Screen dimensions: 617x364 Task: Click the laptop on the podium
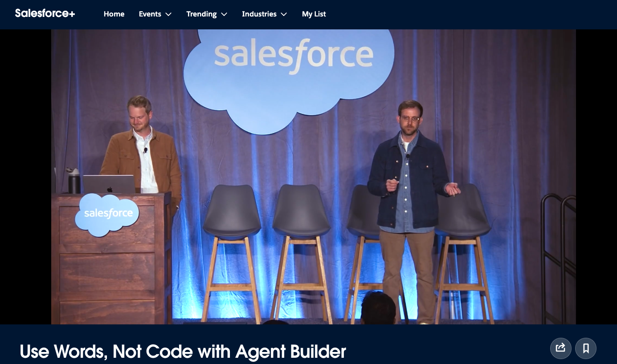109,184
